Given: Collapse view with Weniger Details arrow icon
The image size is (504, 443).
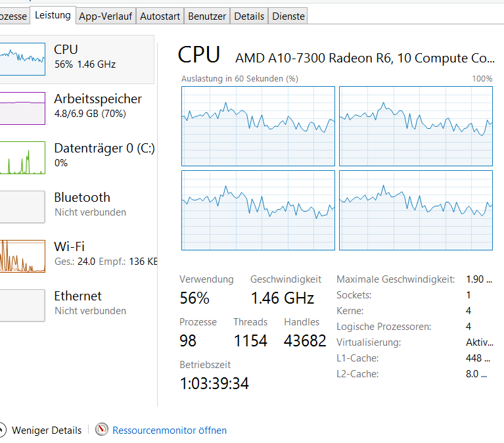Looking at the screenshot, I should tap(1, 430).
